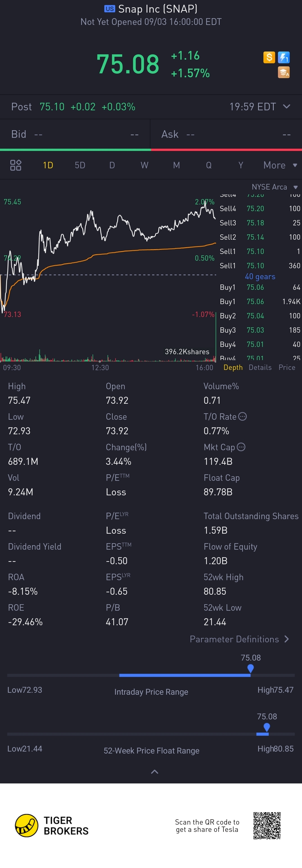Screen dimensions: 302x868
Task: Tap the orange stacked layers icon
Action: [284, 73]
